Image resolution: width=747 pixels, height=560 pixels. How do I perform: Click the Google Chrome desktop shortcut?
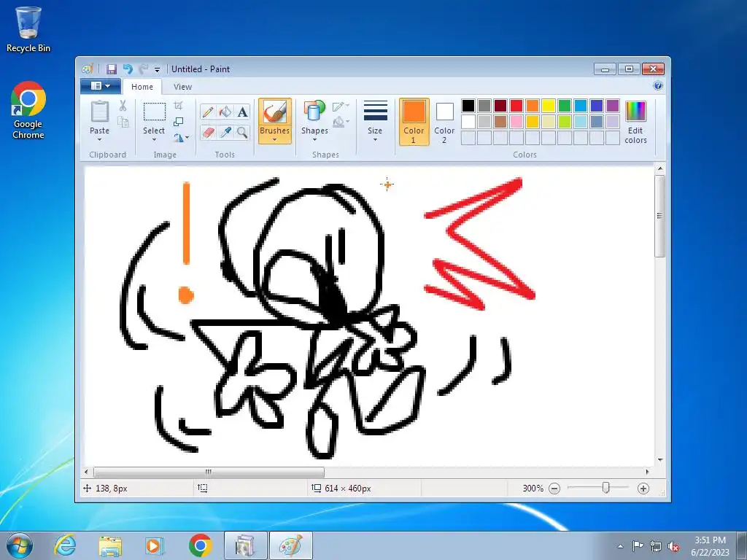pyautogui.click(x=28, y=110)
